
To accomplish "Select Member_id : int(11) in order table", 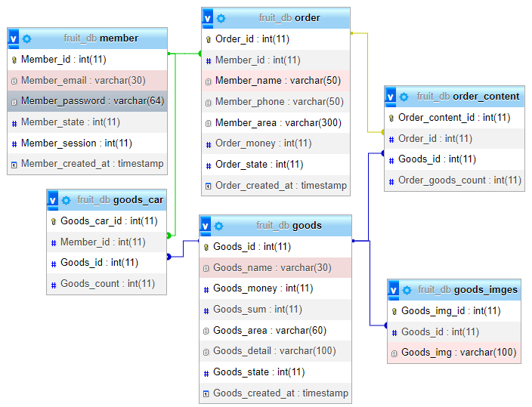I will pos(276,60).
